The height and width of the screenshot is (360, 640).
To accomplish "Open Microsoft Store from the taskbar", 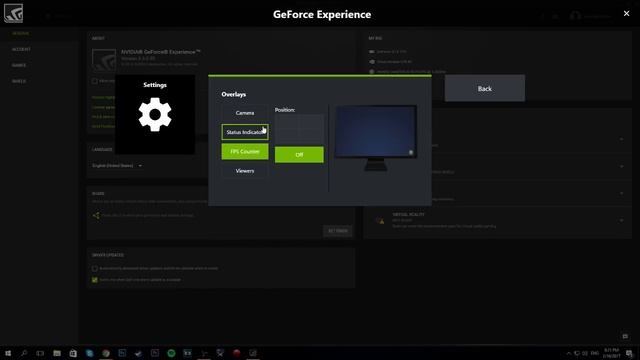I will 73,353.
